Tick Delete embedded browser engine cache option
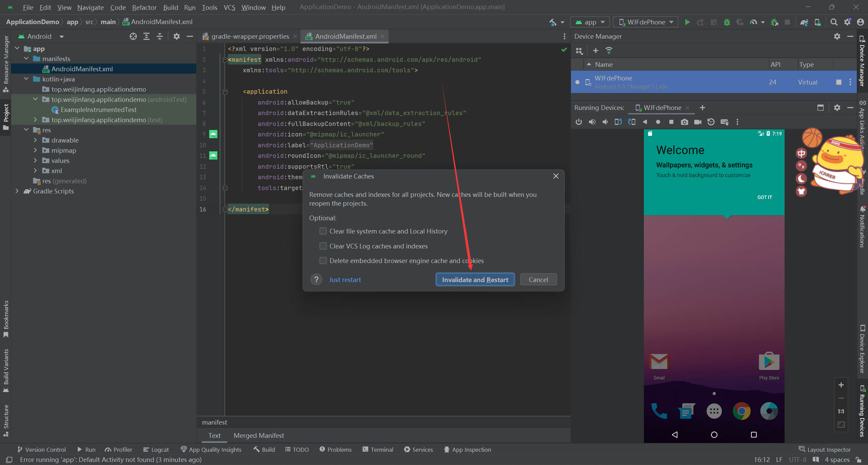 tap(323, 261)
